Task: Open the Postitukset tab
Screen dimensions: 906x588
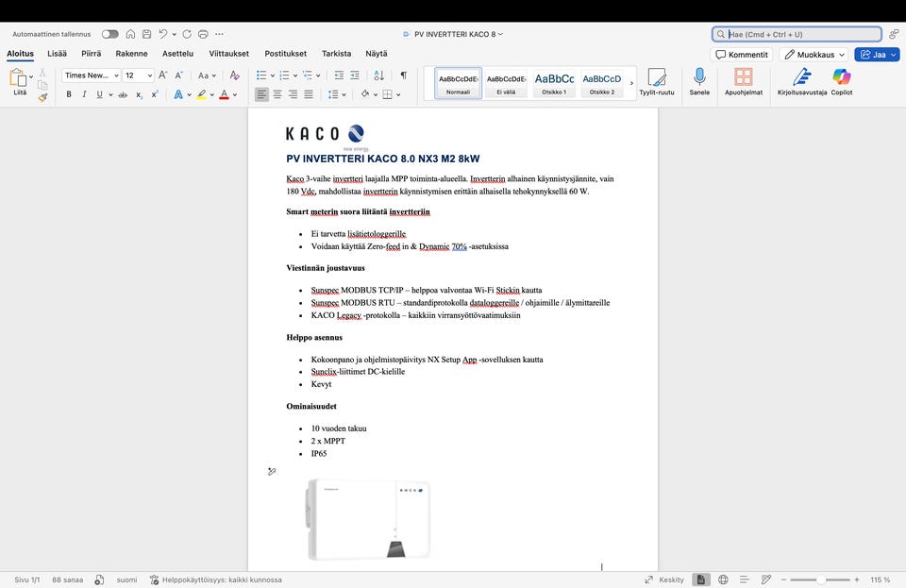Action: point(285,53)
